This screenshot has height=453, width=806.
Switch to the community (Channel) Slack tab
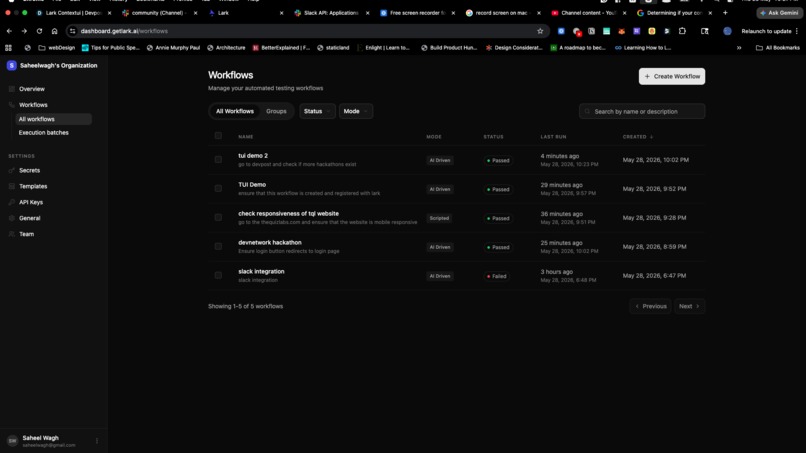[x=159, y=13]
